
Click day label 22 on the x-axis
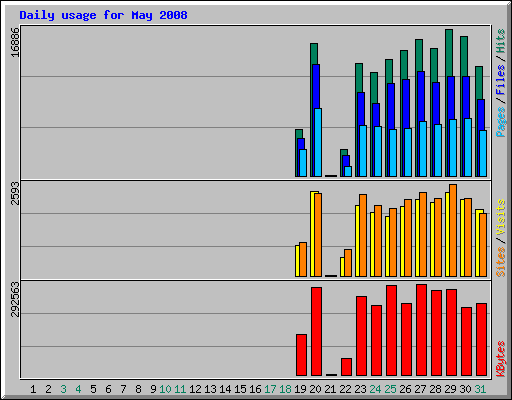pyautogui.click(x=345, y=389)
